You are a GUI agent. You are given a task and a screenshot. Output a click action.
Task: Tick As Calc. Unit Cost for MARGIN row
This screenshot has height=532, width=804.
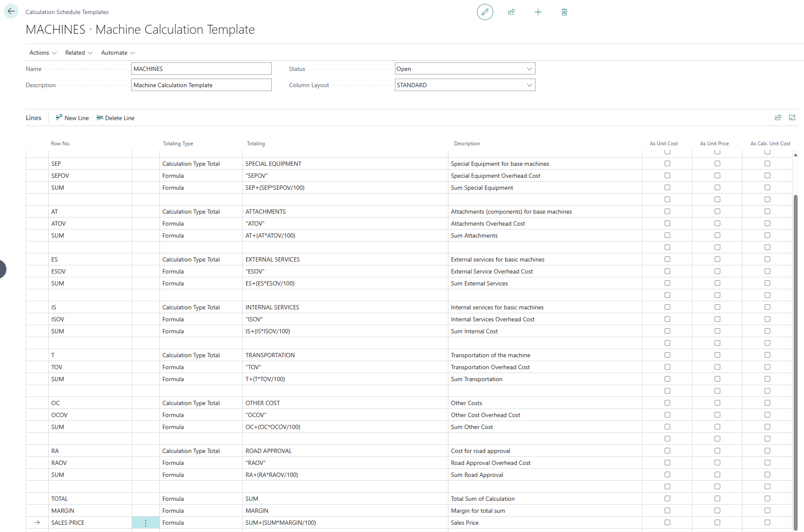767,511
